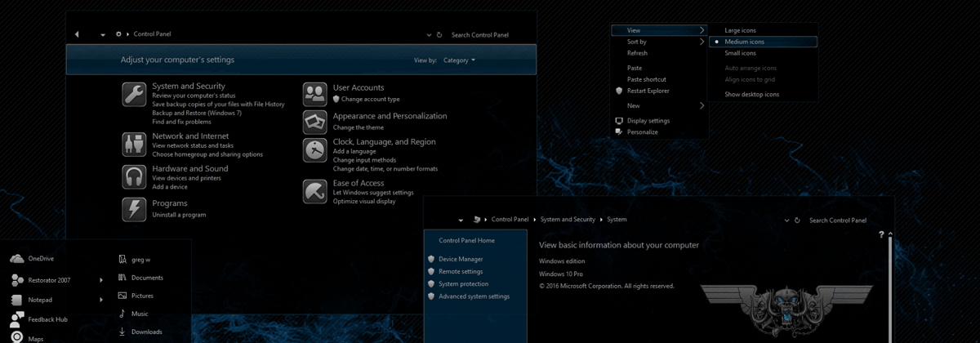Viewport: 980px width, 343px height.
Task: Choose Show desktop icons option
Action: tap(752, 94)
